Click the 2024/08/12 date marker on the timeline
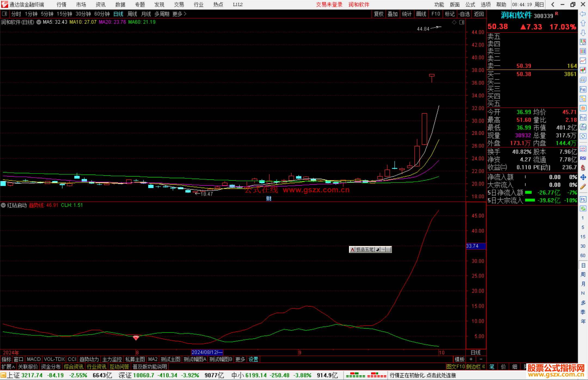This screenshot has width=588, height=380. 207,352
